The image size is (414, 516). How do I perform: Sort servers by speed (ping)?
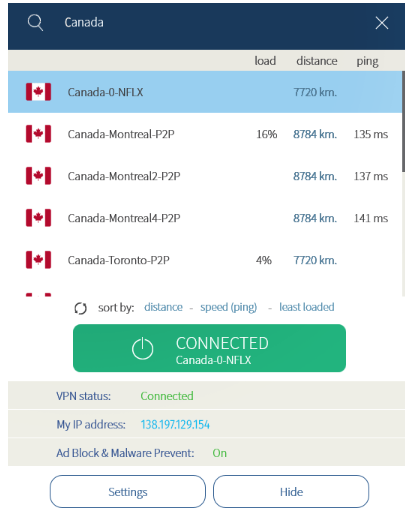click(x=229, y=307)
